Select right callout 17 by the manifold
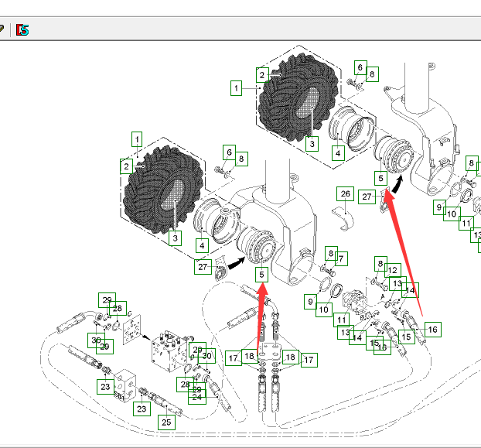This screenshot has height=448, width=481. [x=309, y=360]
